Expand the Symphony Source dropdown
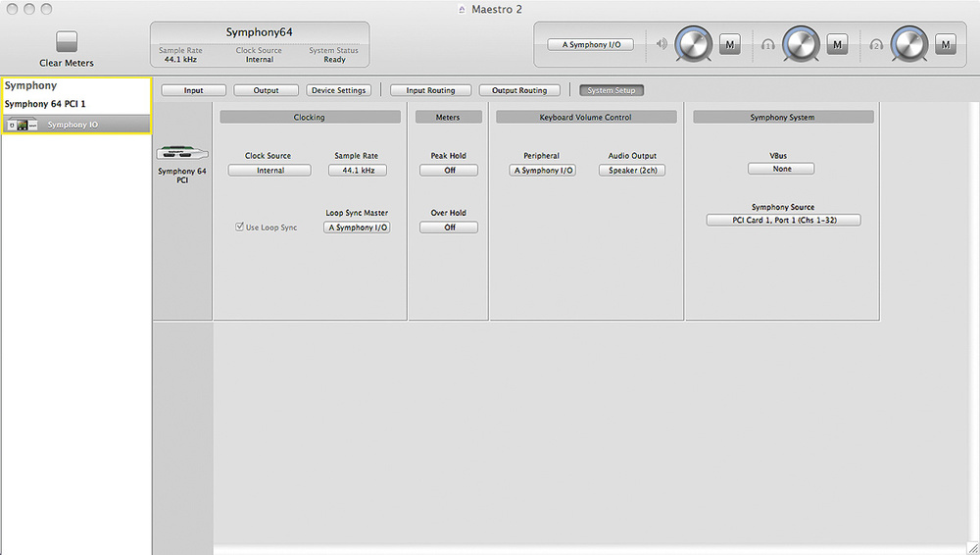980x555 pixels. pyautogui.click(x=783, y=221)
